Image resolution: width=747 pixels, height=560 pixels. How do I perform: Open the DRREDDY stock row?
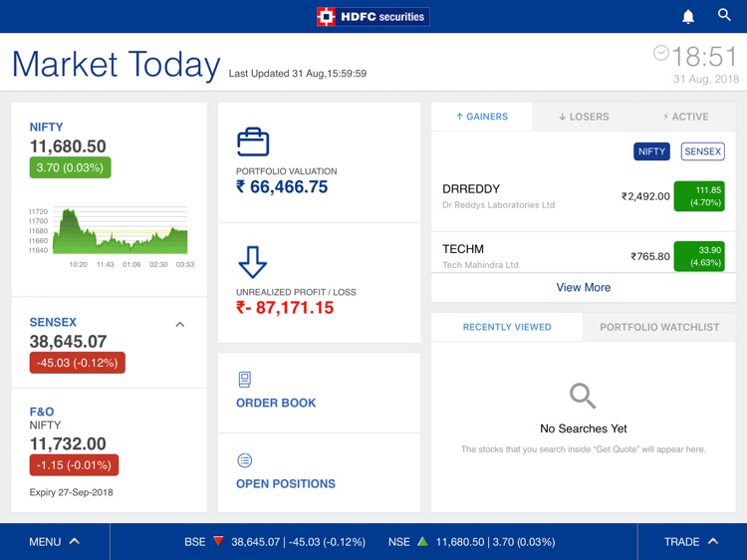point(584,196)
